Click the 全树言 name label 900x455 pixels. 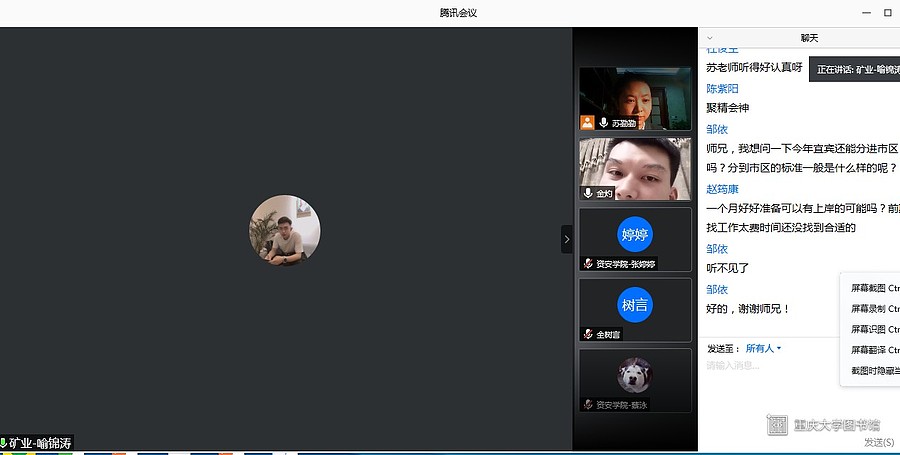click(x=608, y=335)
